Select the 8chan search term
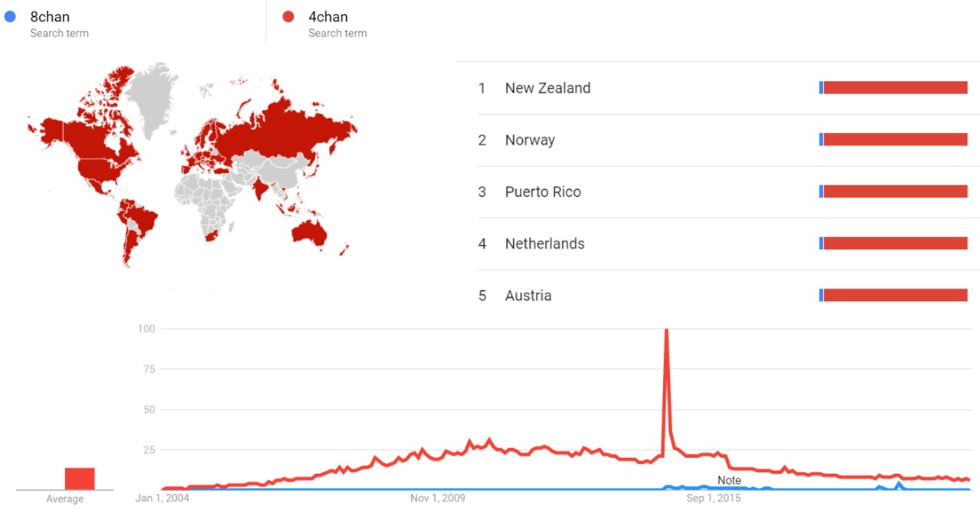This screenshot has height=520, width=980. pos(50,17)
